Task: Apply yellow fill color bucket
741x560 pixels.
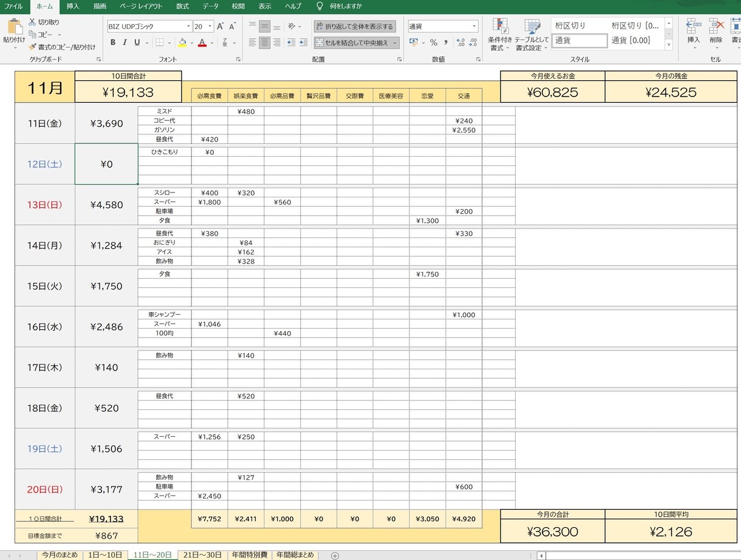Action: [182, 43]
